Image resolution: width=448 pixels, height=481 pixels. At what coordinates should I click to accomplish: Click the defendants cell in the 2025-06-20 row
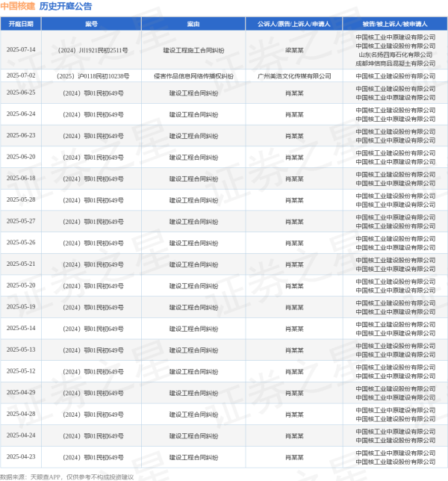(396, 158)
